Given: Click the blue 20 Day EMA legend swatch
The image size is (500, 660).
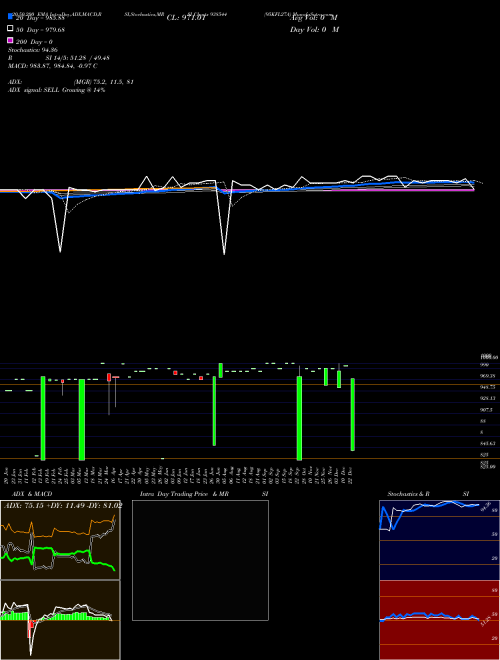Looking at the screenshot, I should click(x=10, y=17).
